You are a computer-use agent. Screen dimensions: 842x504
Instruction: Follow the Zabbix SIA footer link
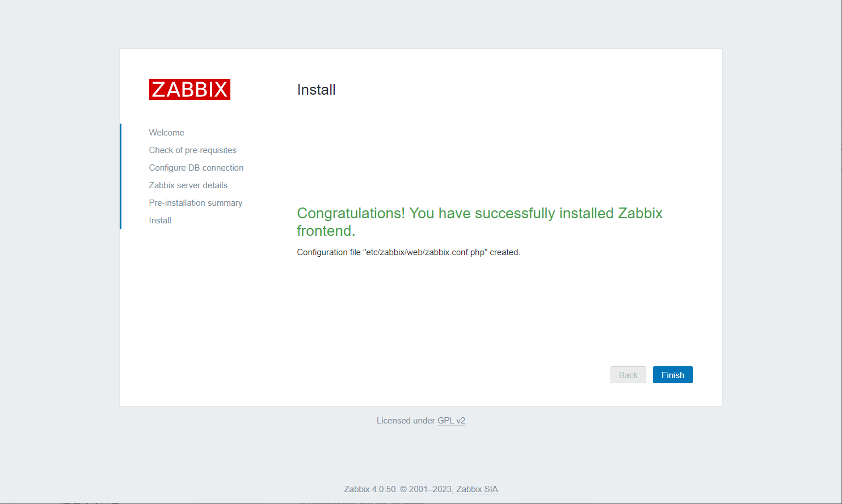tap(477, 489)
